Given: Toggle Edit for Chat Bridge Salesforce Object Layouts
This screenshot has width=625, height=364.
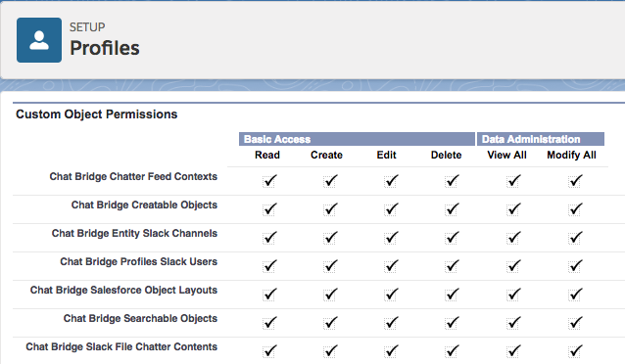Looking at the screenshot, I should click(391, 295).
